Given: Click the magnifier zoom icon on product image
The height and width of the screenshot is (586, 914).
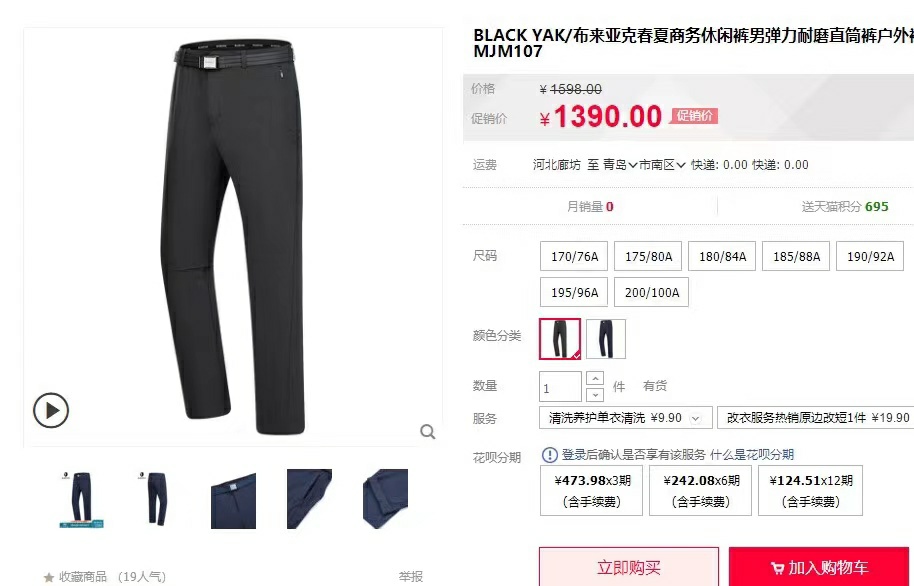Looking at the screenshot, I should [428, 432].
